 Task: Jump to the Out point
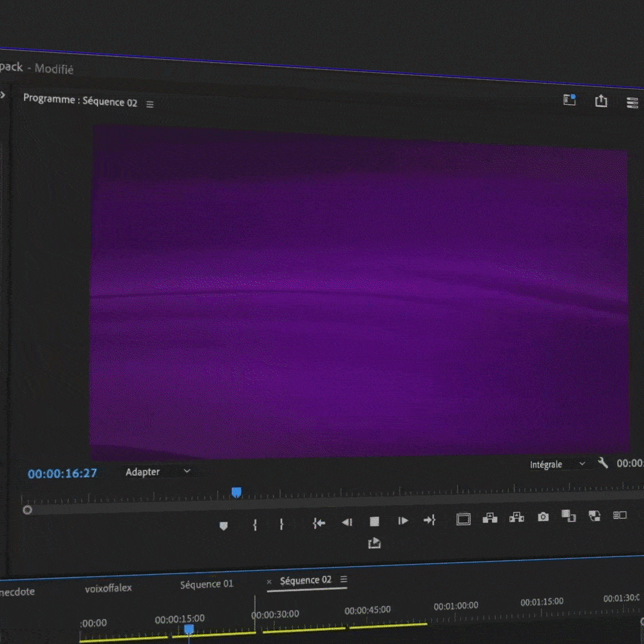coord(429,521)
